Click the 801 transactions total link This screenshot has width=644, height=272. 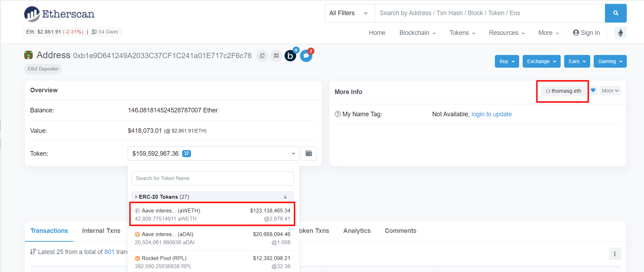point(109,252)
